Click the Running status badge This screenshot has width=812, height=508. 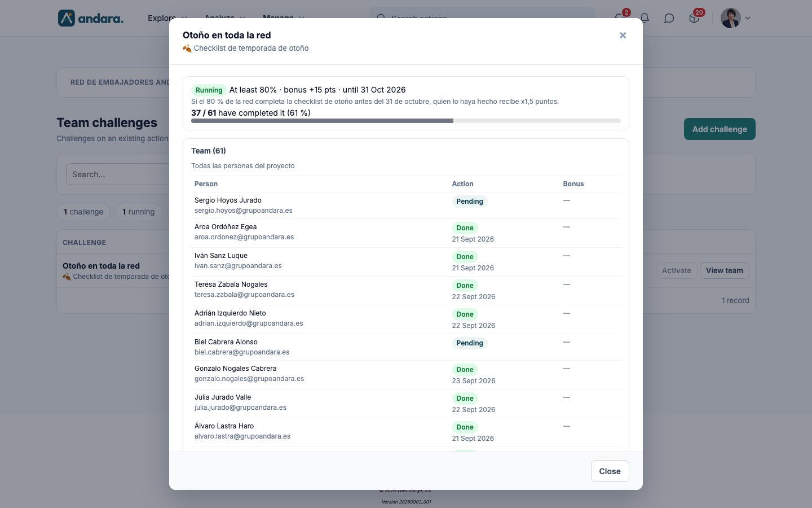pos(209,90)
